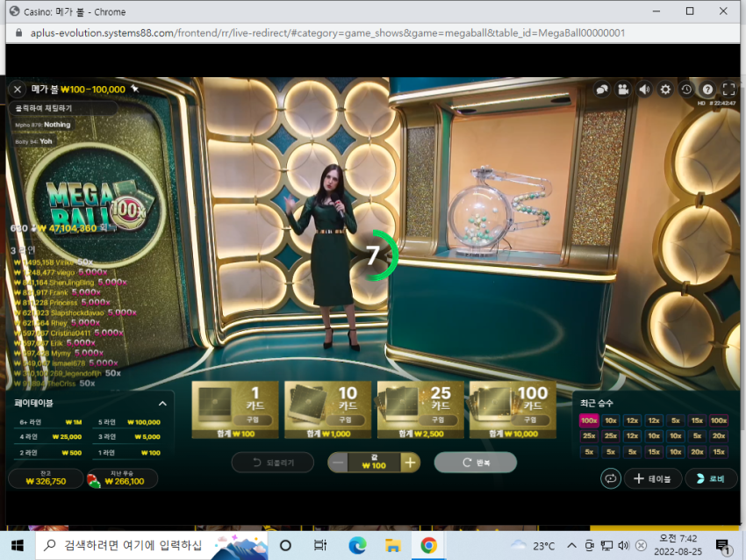The width and height of the screenshot is (746, 560).
Task: Open game history clock icon
Action: point(686,89)
